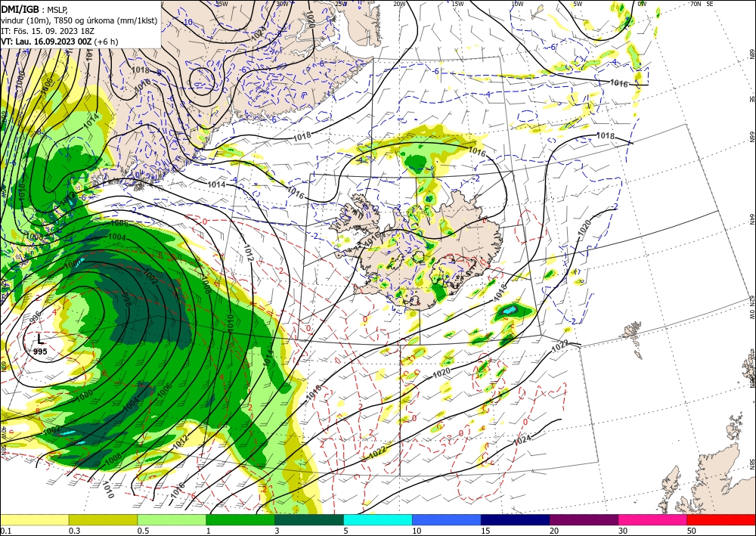Click the low pressure 'L' symbol
Screen dimensions: 756x536
point(40,339)
